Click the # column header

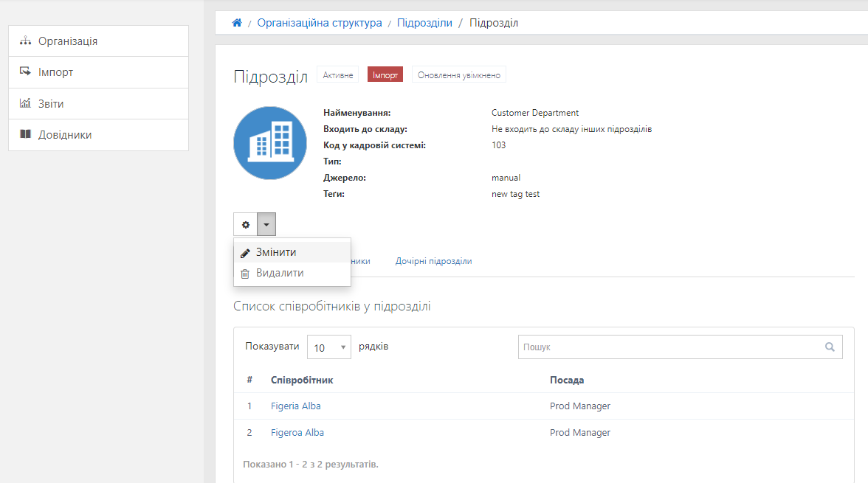click(x=249, y=380)
